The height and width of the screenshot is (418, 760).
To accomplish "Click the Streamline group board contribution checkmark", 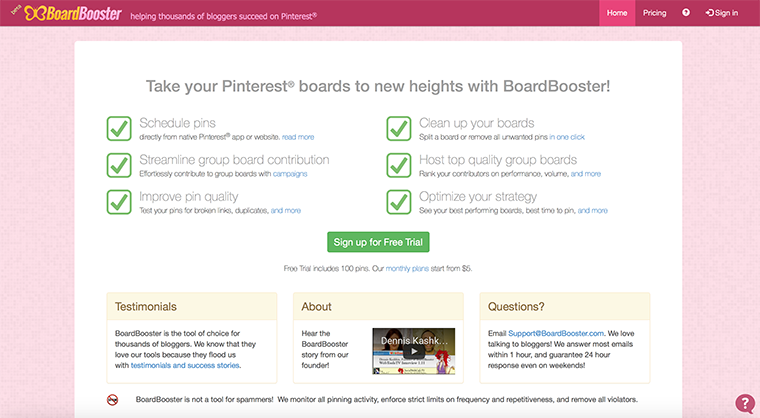I will coord(119,165).
